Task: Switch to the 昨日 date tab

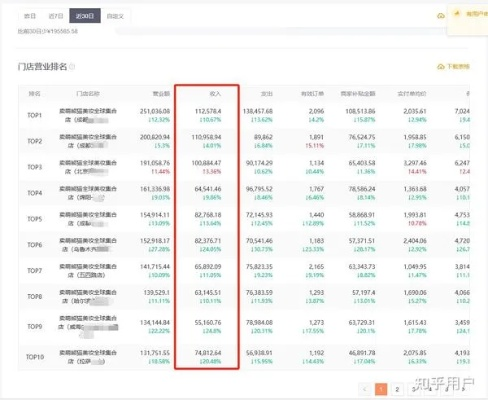Action: (x=30, y=16)
